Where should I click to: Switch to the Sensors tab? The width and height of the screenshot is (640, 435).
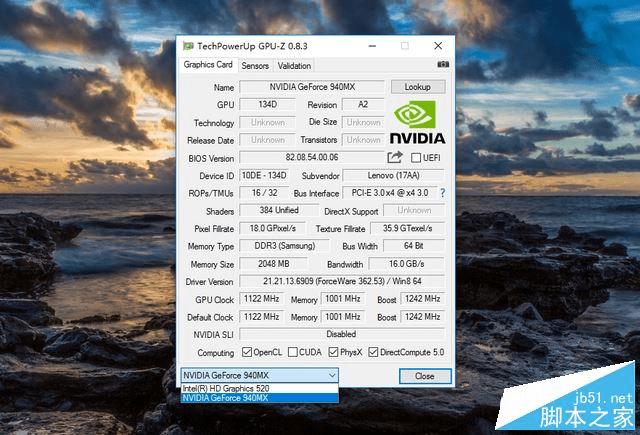point(255,66)
